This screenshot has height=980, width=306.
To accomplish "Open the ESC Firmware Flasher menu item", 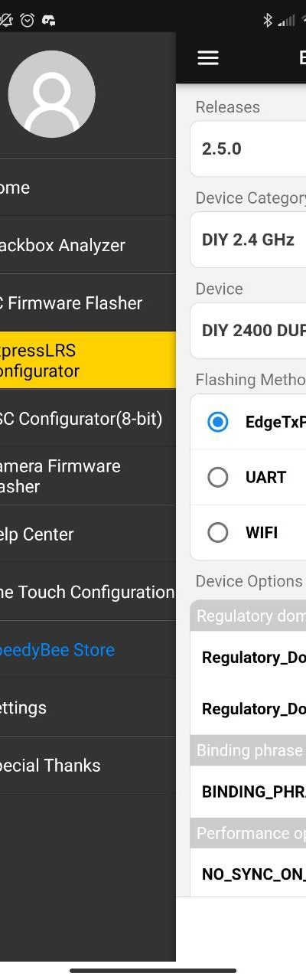I will 88,302.
